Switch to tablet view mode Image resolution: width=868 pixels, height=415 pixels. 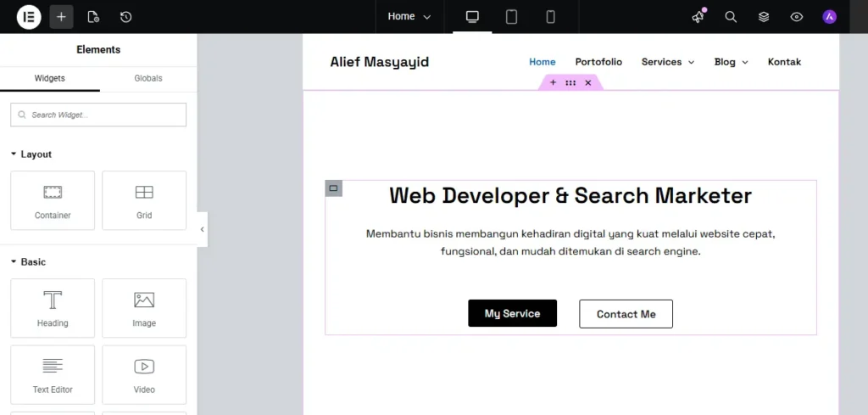point(511,17)
